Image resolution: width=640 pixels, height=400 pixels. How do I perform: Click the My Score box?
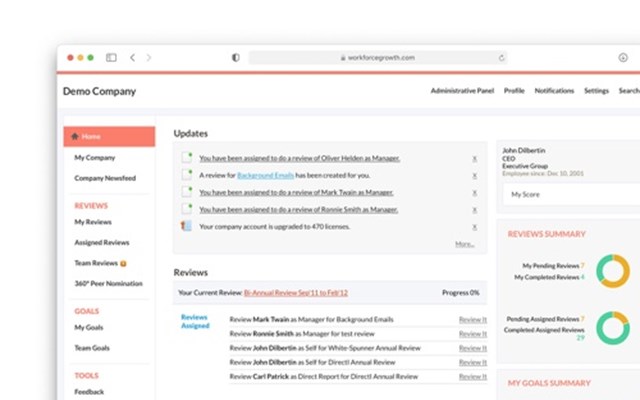[571, 194]
